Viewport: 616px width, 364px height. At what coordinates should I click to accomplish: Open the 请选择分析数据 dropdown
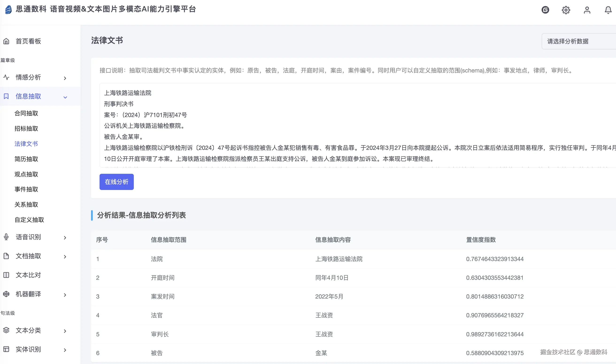(x=577, y=41)
